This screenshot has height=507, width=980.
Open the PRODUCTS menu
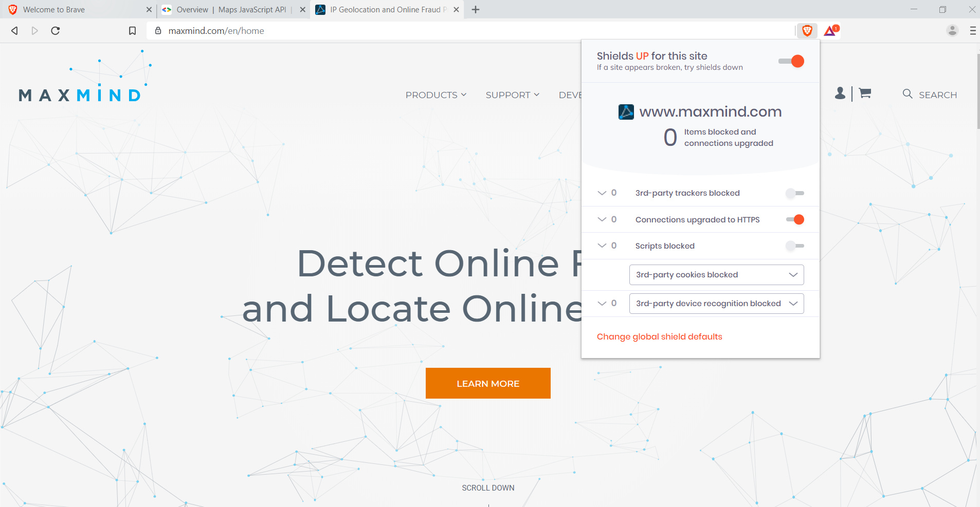click(436, 95)
